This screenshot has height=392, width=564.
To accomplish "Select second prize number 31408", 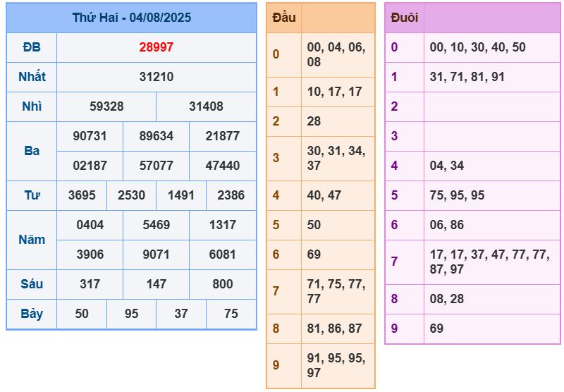I will coord(206,106).
